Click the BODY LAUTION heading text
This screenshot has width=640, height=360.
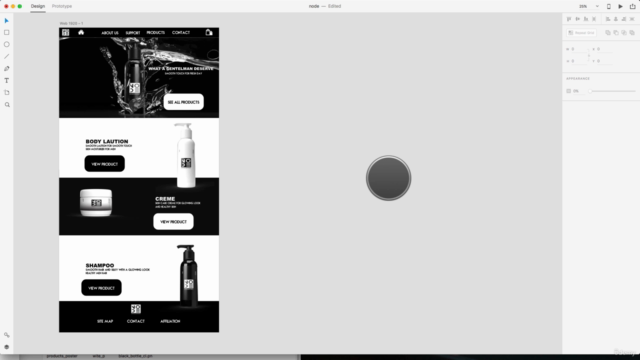click(107, 141)
